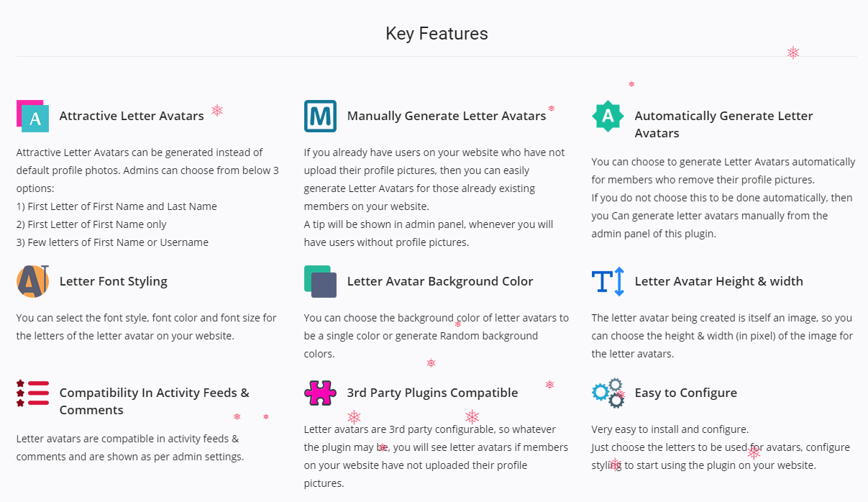Click the Letter Font Styling title

click(114, 281)
